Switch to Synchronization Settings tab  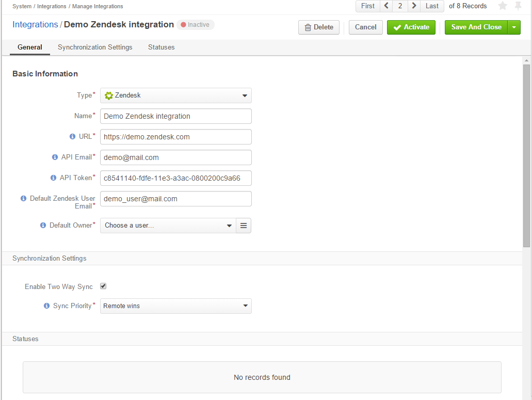point(95,47)
